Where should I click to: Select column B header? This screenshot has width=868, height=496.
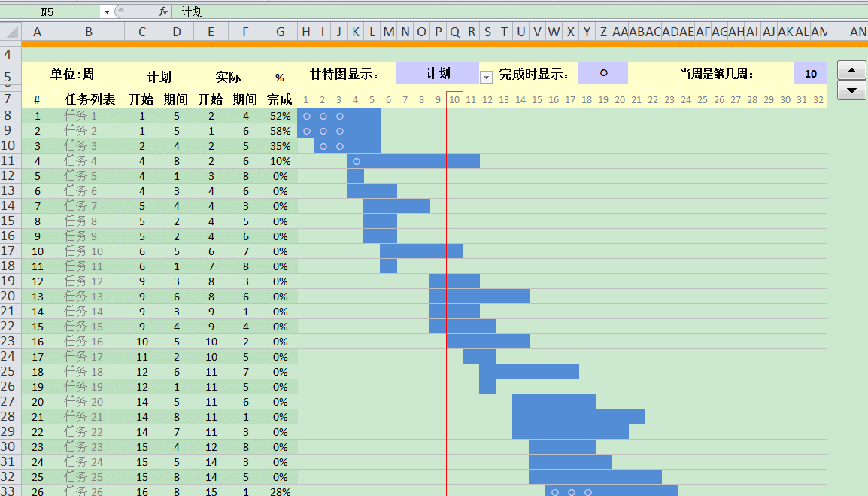pyautogui.click(x=89, y=32)
